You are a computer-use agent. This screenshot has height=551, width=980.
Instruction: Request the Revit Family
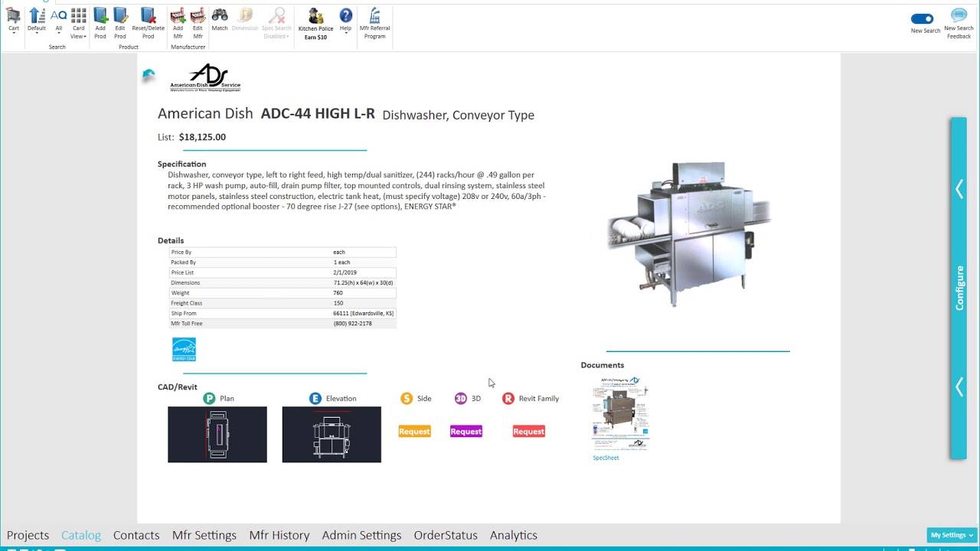click(x=529, y=432)
